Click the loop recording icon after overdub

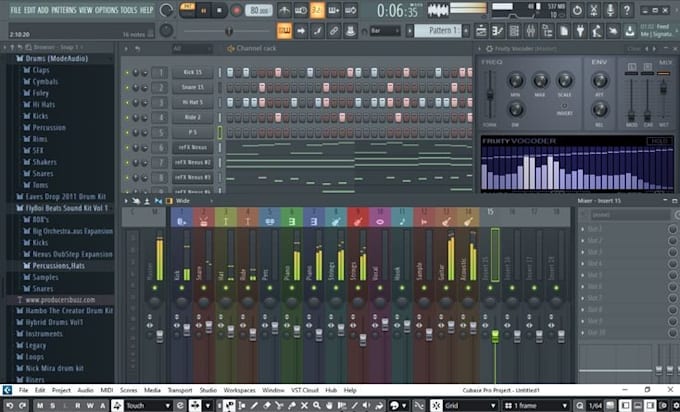point(350,10)
